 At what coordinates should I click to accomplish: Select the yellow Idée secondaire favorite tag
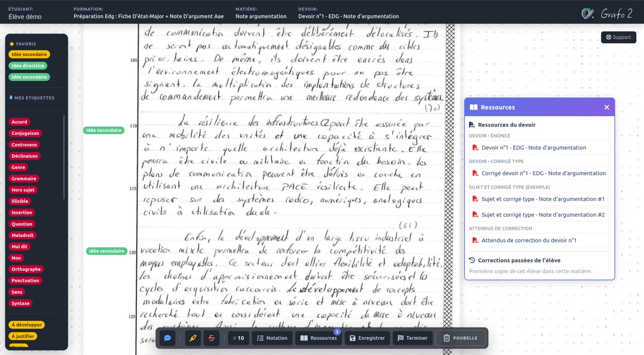(29, 54)
